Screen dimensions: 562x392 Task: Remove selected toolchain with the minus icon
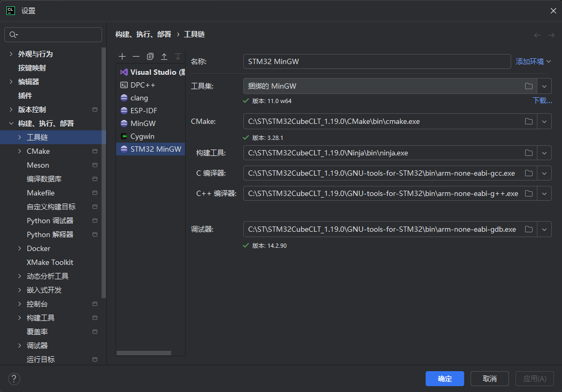136,56
